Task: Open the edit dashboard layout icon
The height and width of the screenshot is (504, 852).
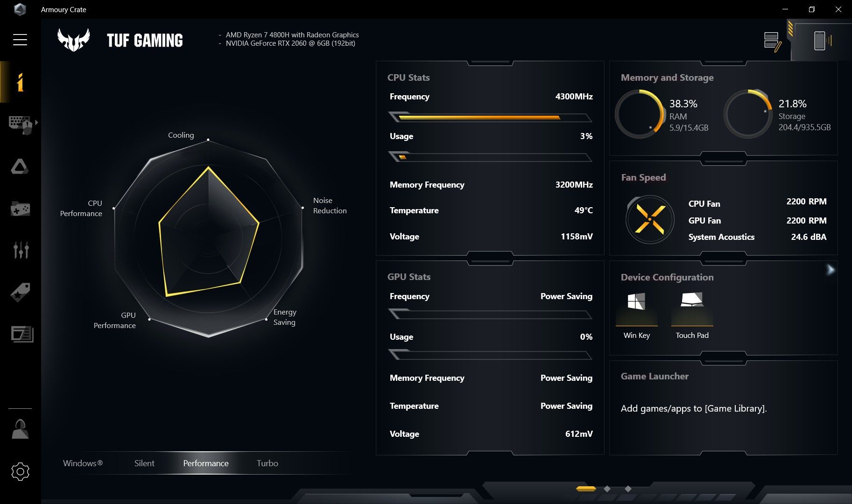Action: 773,42
